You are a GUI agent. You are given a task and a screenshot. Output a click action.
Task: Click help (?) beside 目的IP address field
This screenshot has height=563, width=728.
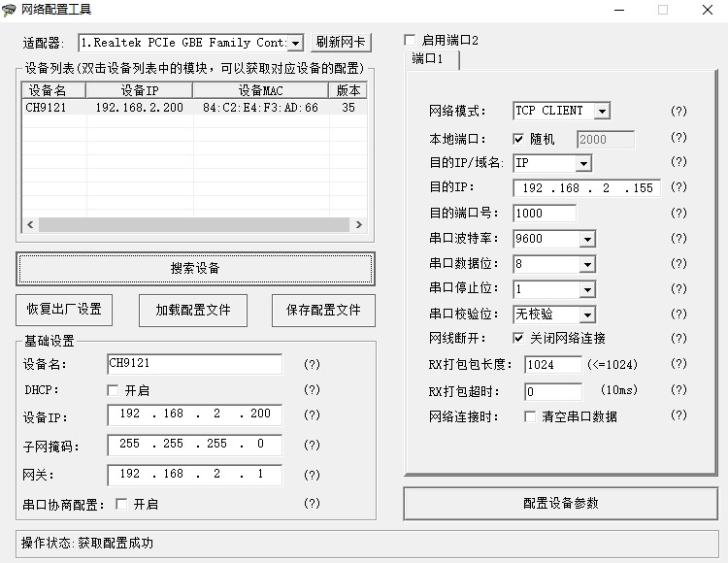(678, 187)
